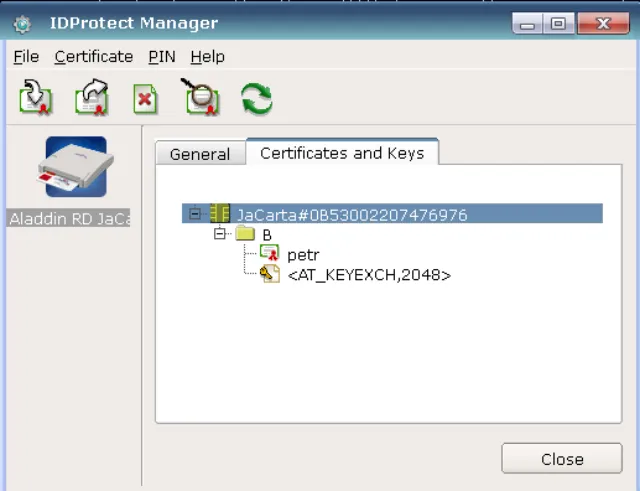Click the AT_KEYEXCH key icon
640x491 pixels.
click(x=270, y=274)
